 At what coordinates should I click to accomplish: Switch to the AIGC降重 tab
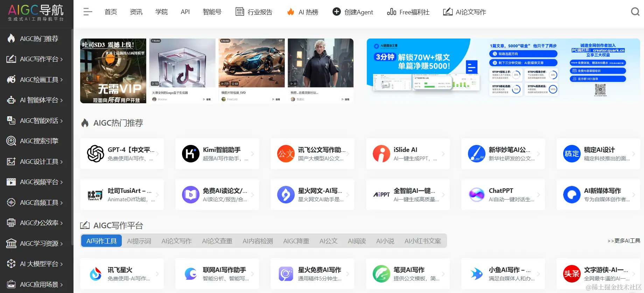pos(296,241)
